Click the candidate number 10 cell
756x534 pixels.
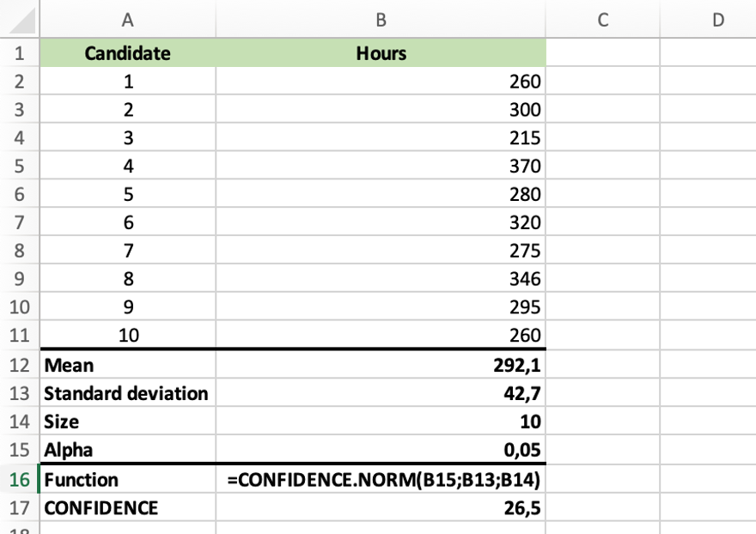tap(127, 336)
